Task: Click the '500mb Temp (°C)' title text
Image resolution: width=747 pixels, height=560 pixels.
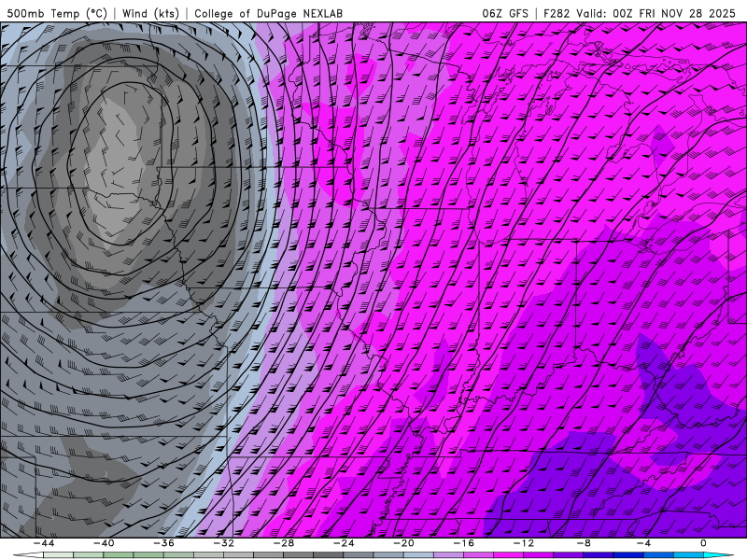Action: 57,14
